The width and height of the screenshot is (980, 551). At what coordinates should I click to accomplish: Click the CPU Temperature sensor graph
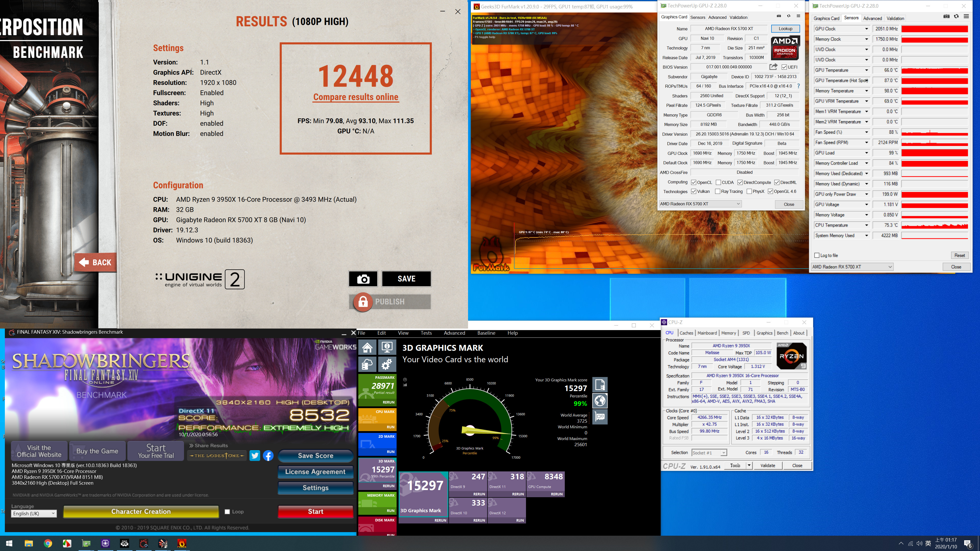(x=934, y=225)
